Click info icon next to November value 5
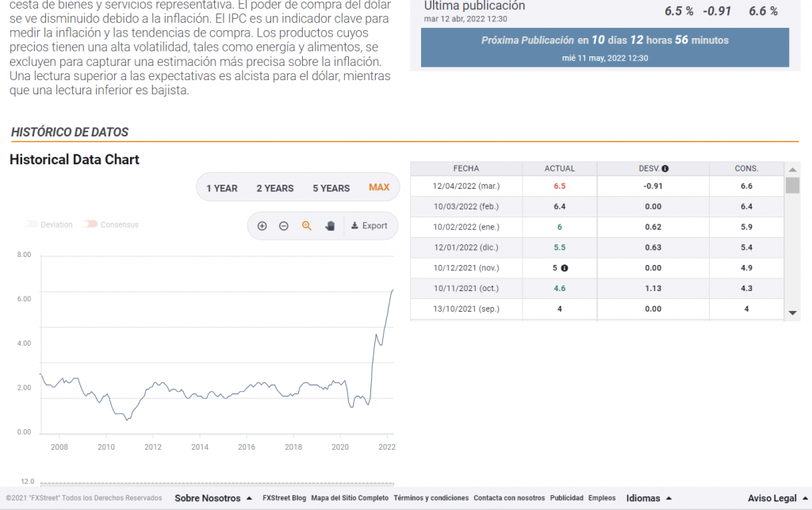This screenshot has width=812, height=510. coord(565,268)
